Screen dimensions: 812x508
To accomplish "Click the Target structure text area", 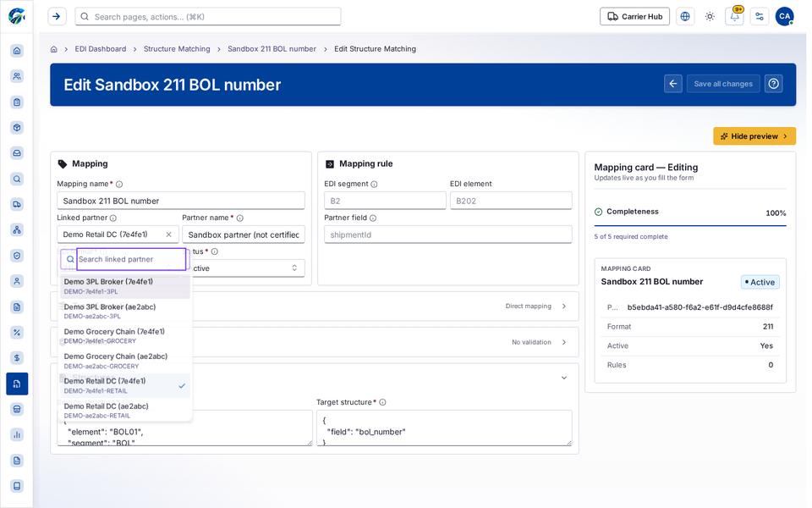I will pos(444,428).
